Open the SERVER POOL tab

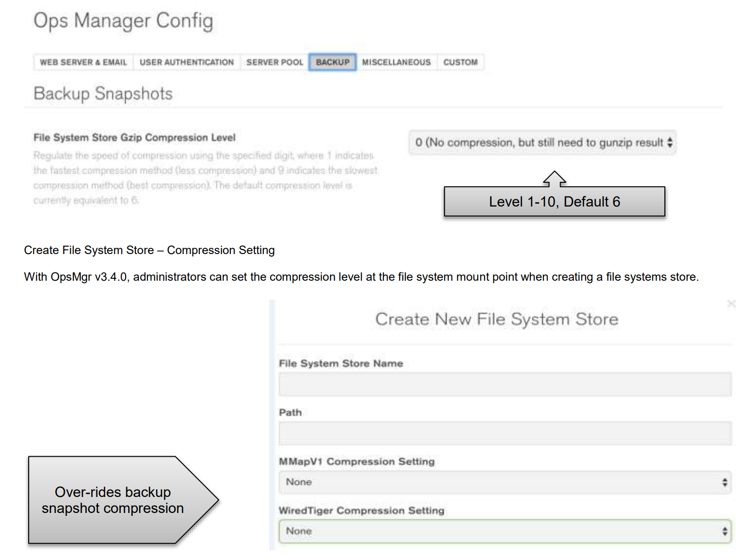click(x=274, y=62)
